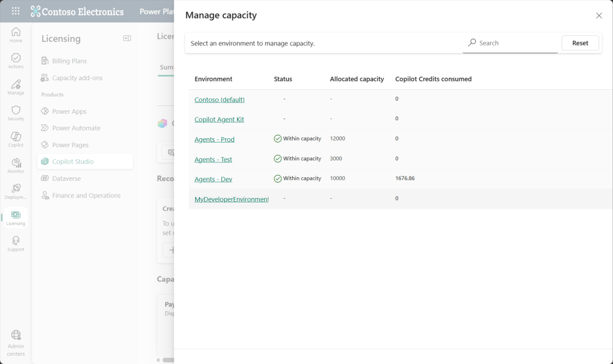Click the Allocated capacity column header
Image resolution: width=613 pixels, height=364 pixels.
click(357, 79)
